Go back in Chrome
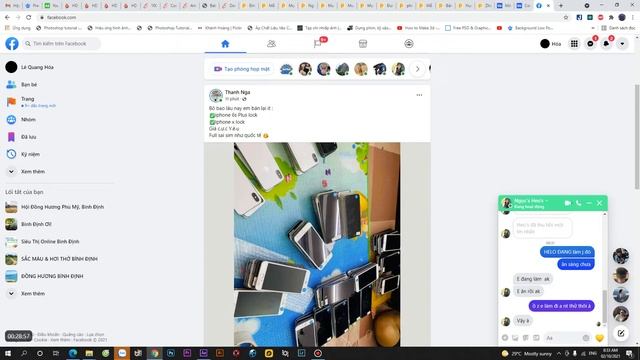This screenshot has width=640, height=360. (x=7, y=18)
